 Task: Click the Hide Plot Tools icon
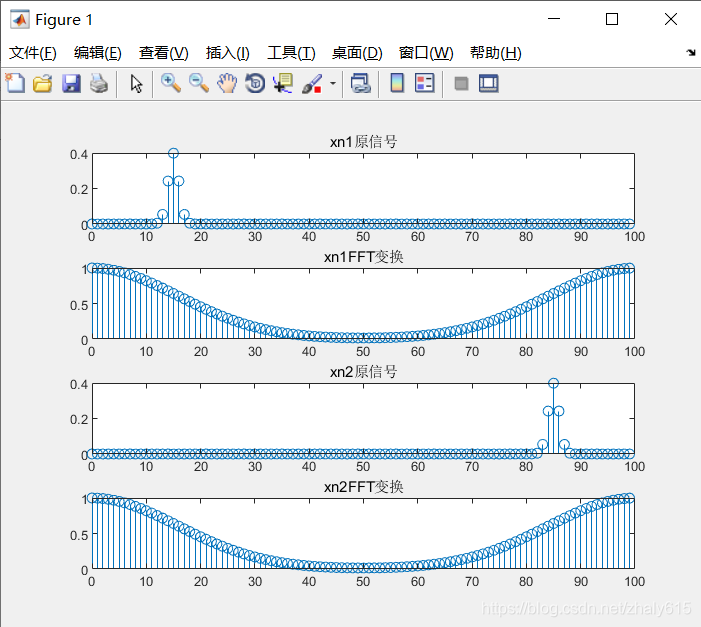[x=461, y=84]
